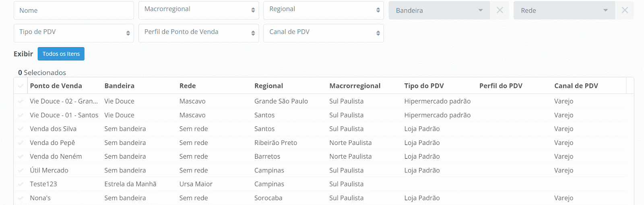
Task: Open the Canal de PDV dropdown
Action: (x=324, y=33)
